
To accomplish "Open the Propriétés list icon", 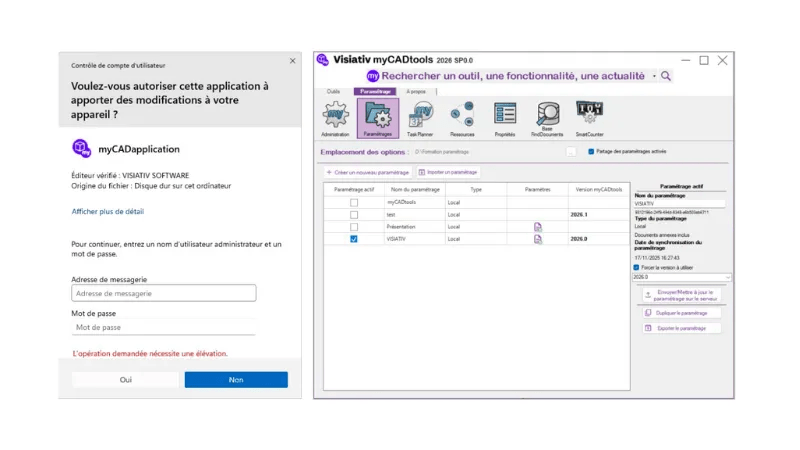I will (x=505, y=118).
